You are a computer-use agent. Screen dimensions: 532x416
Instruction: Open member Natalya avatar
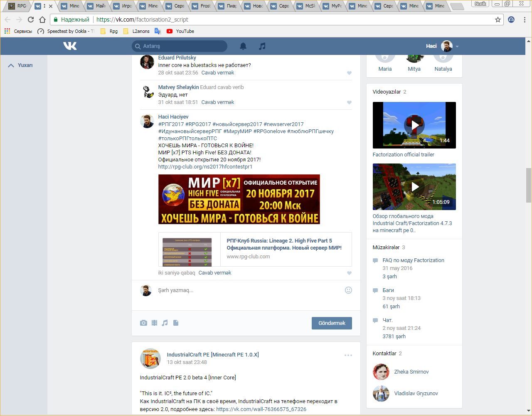pos(443,58)
